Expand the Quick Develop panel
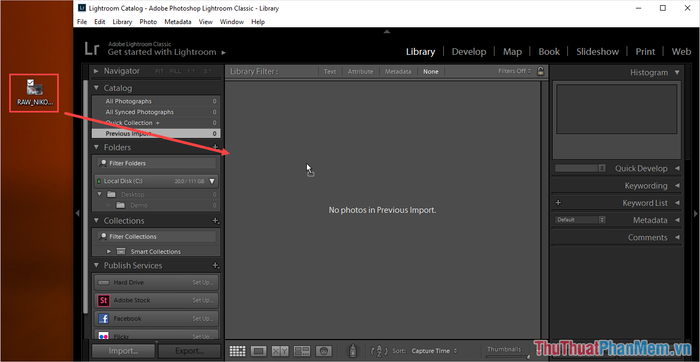Viewport: 700px width, 362px height. [677, 168]
